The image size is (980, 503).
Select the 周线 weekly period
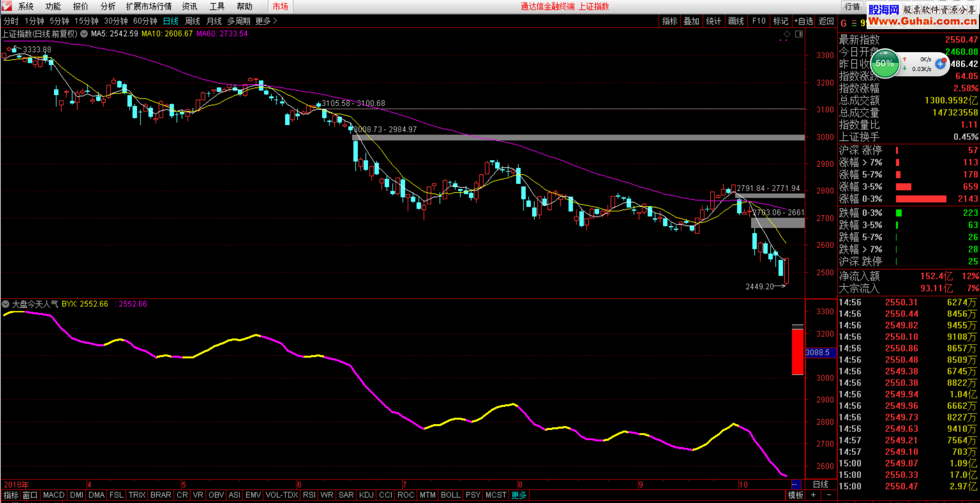193,21
